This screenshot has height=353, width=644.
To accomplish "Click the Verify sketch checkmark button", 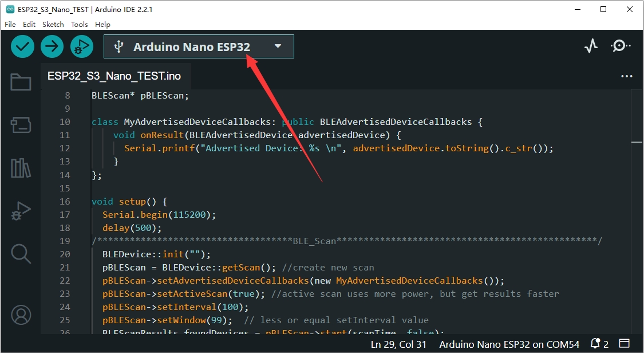I will point(22,46).
